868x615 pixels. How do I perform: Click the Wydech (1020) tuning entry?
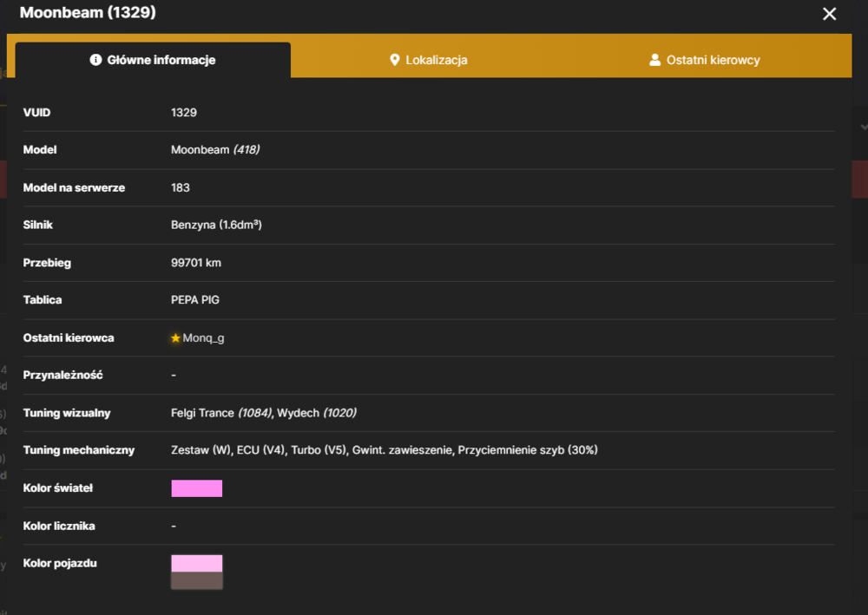pos(317,413)
